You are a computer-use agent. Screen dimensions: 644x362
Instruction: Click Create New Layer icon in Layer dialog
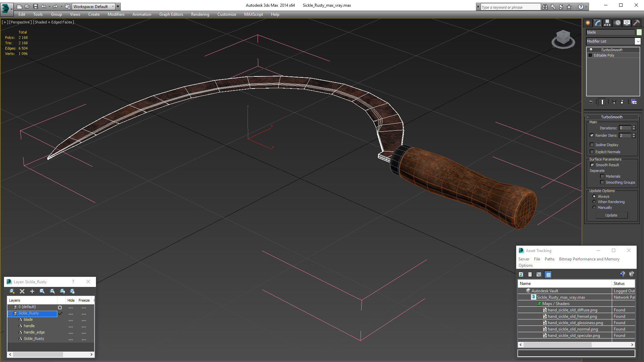coord(12,291)
